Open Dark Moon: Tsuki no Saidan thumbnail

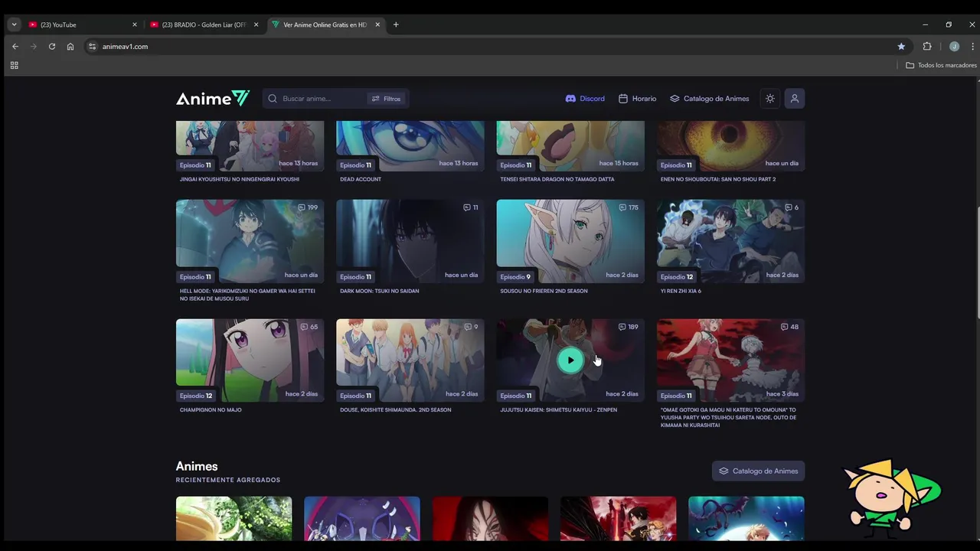click(x=410, y=241)
